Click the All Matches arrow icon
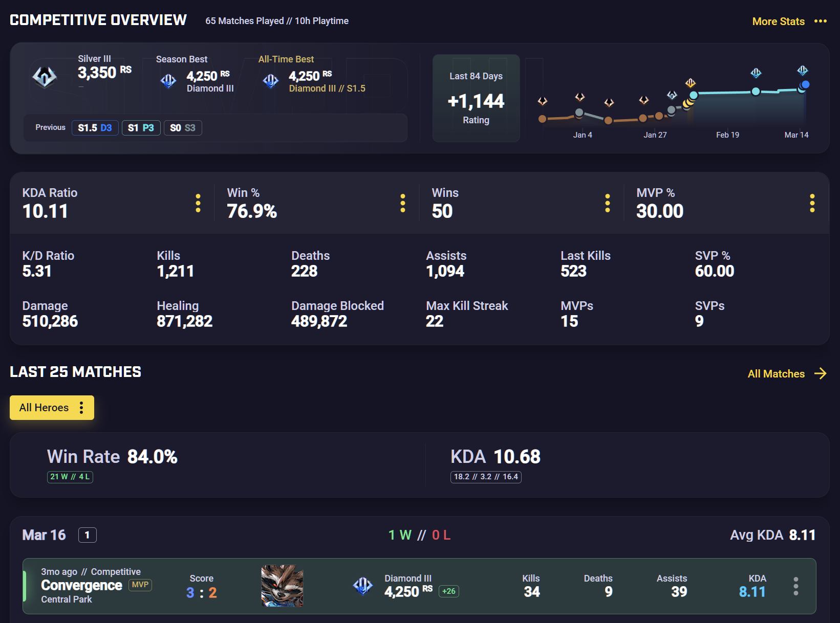840x623 pixels. pos(821,373)
